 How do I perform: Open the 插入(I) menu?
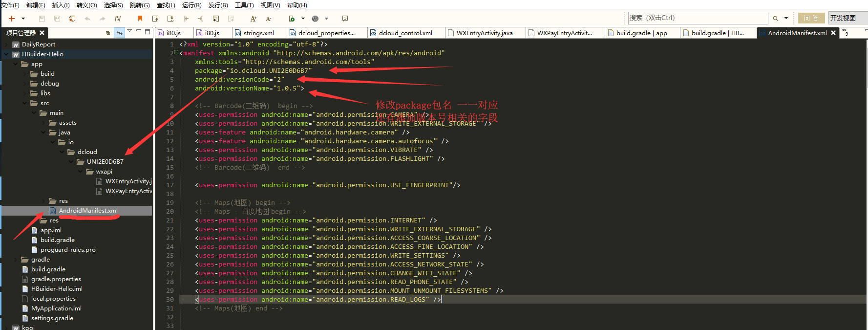[x=61, y=5]
